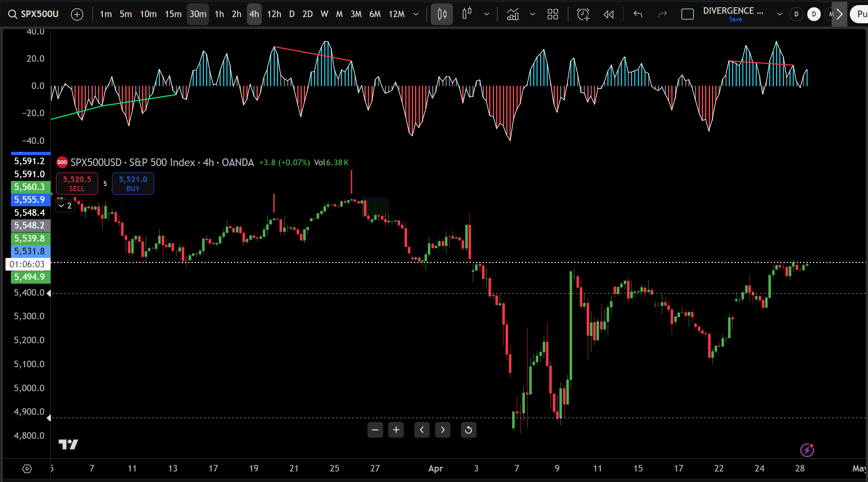This screenshot has height=482, width=868.
Task: Switch to the 30m timeframe
Action: click(x=198, y=14)
